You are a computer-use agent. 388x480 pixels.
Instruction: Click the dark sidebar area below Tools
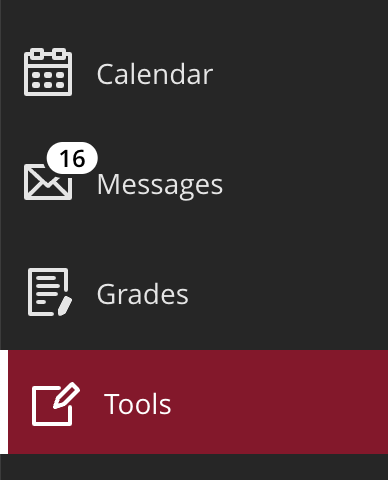point(194,467)
